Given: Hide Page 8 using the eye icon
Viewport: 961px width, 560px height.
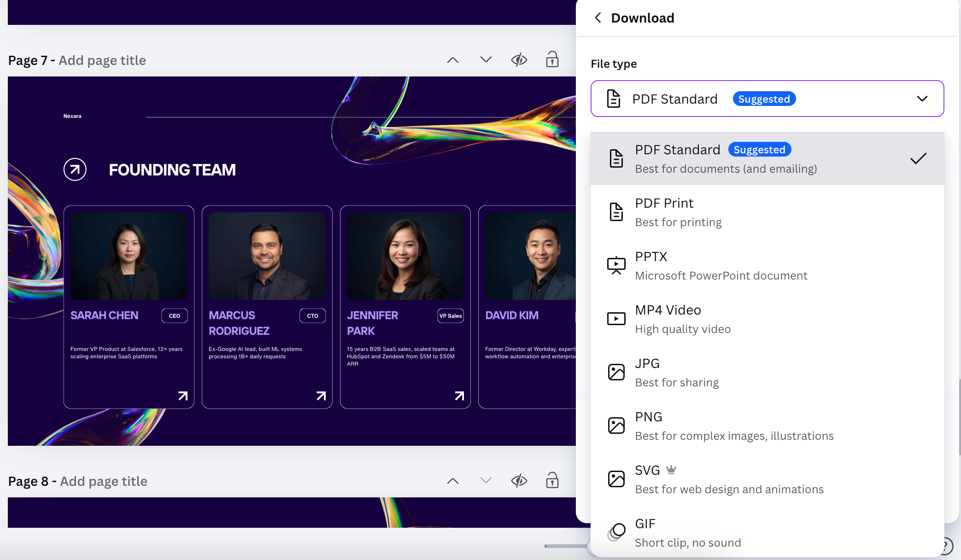Looking at the screenshot, I should point(519,480).
